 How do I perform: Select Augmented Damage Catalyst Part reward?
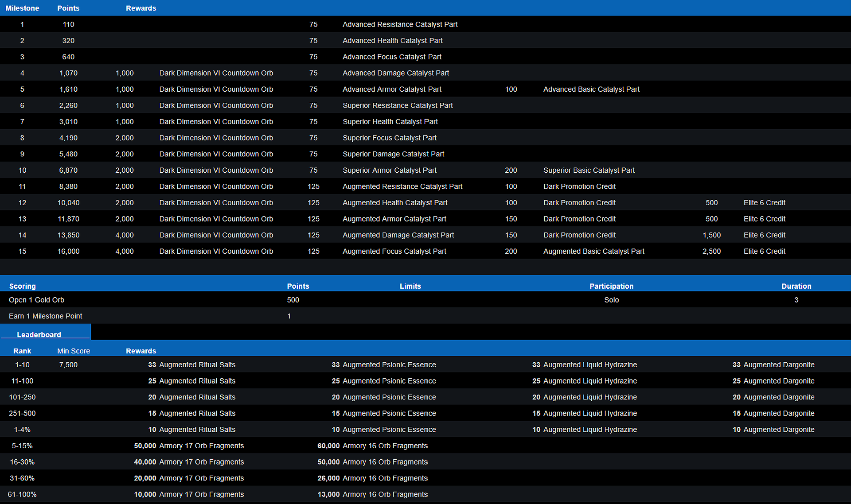click(398, 235)
